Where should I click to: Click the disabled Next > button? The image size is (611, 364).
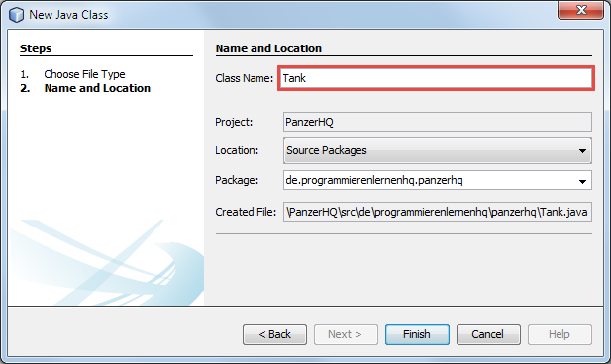(346, 334)
